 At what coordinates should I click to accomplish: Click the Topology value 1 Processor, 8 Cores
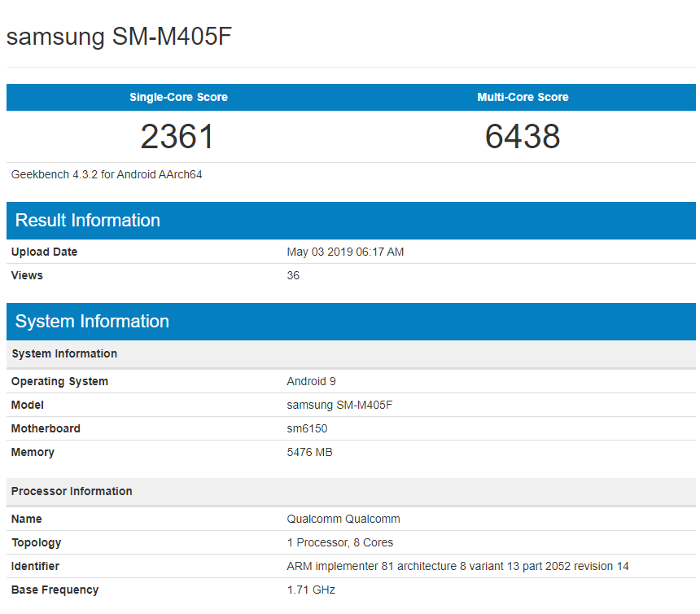[340, 542]
